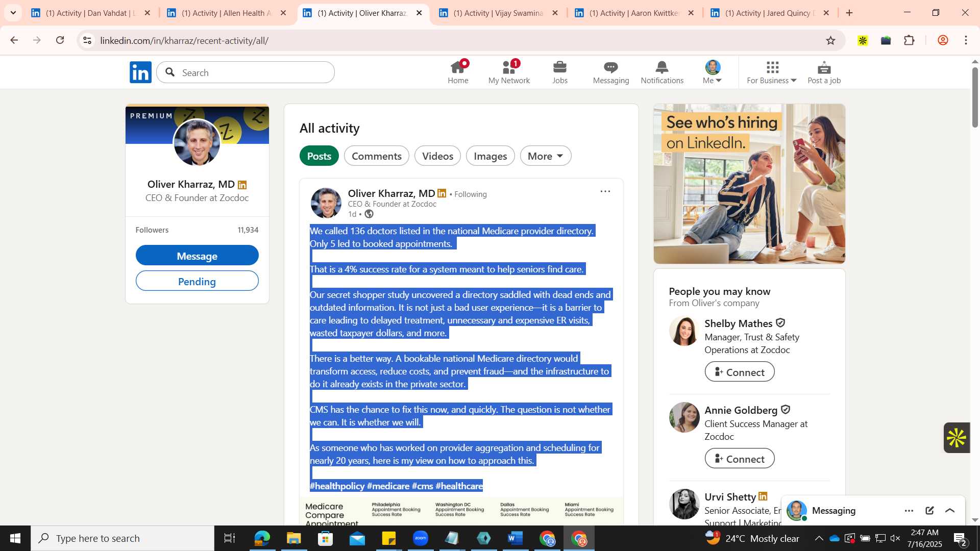Click the yellow asterisk extension in toolbar
980x551 pixels.
[863, 40]
